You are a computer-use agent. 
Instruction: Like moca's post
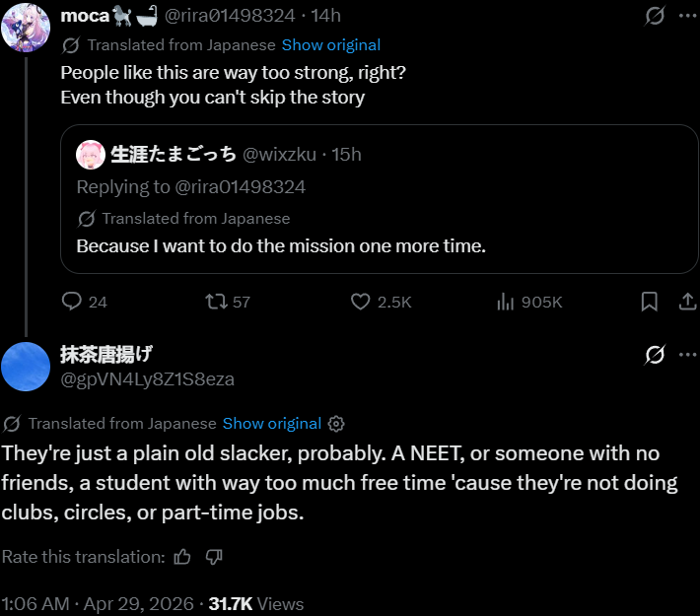click(362, 302)
